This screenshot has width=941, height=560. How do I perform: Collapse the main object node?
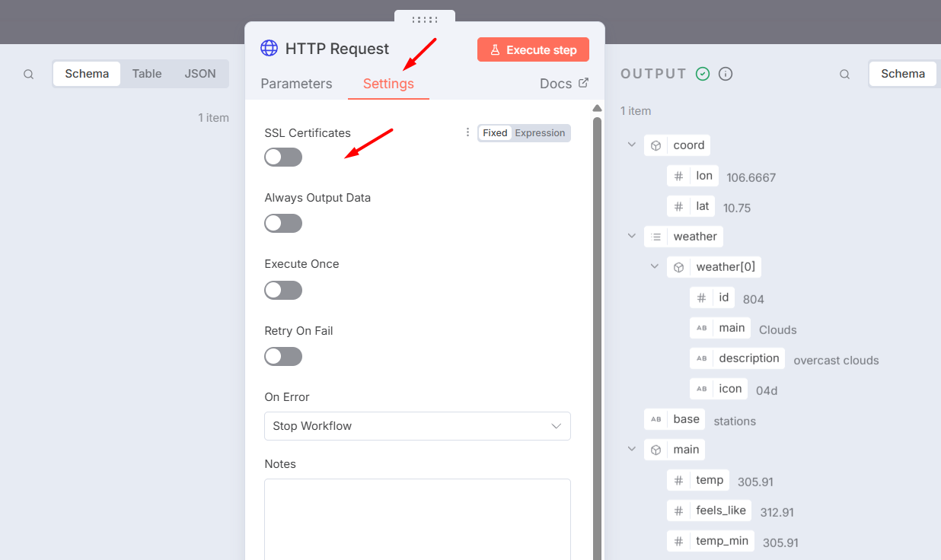631,449
